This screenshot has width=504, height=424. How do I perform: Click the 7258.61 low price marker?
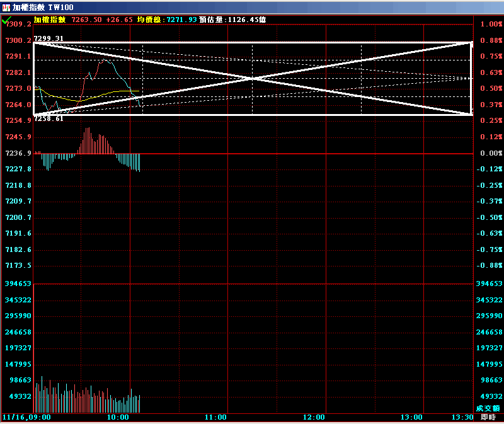pyautogui.click(x=49, y=118)
